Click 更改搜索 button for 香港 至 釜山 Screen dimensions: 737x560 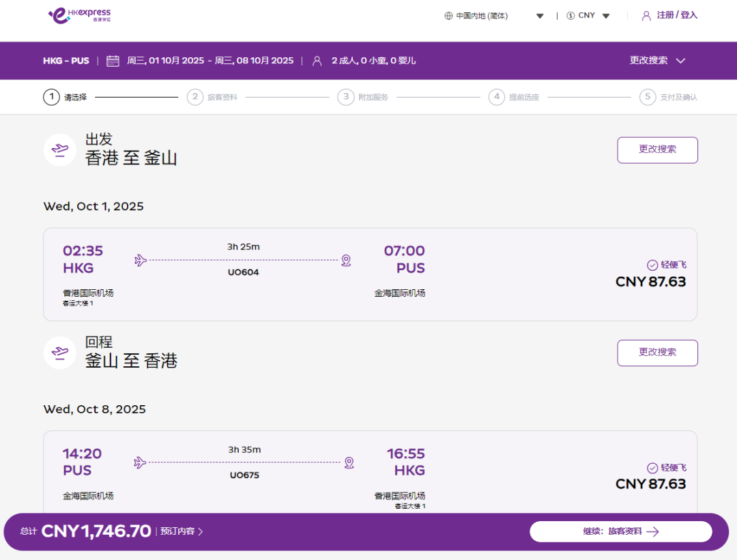pyautogui.click(x=657, y=150)
